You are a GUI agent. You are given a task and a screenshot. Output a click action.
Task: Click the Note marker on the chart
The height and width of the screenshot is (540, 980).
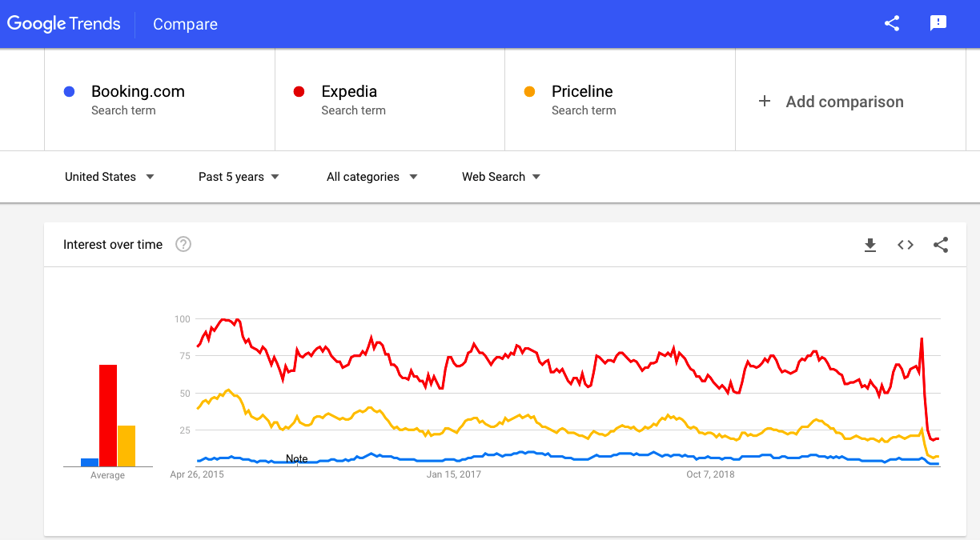(297, 458)
